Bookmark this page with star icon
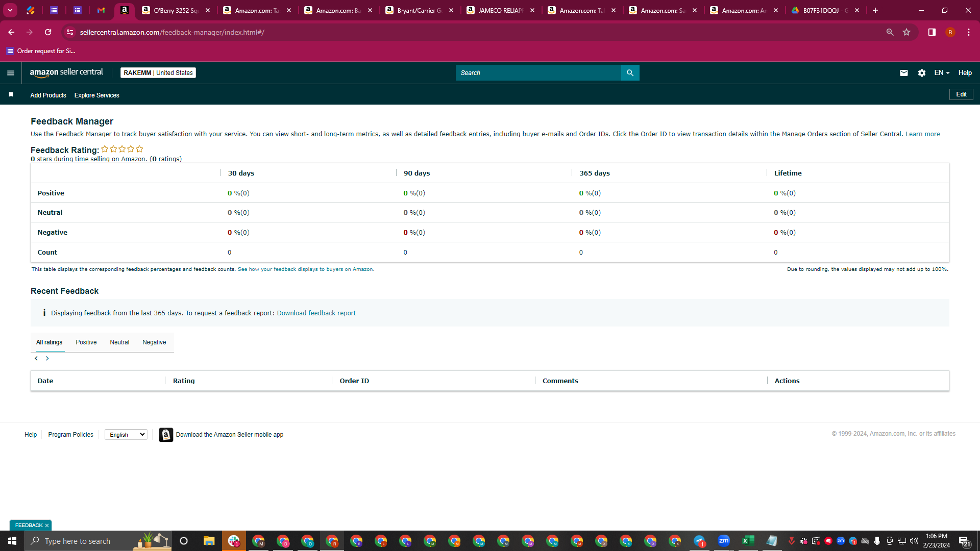 click(x=906, y=32)
